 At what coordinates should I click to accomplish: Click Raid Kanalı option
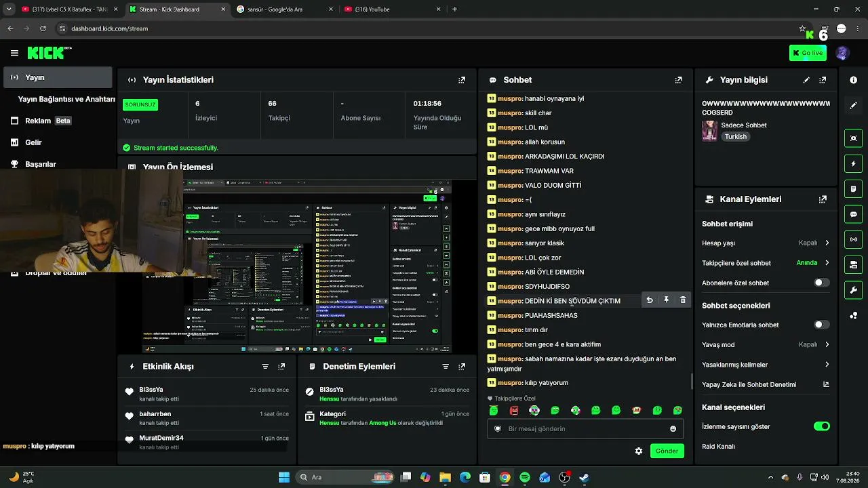[718, 447]
